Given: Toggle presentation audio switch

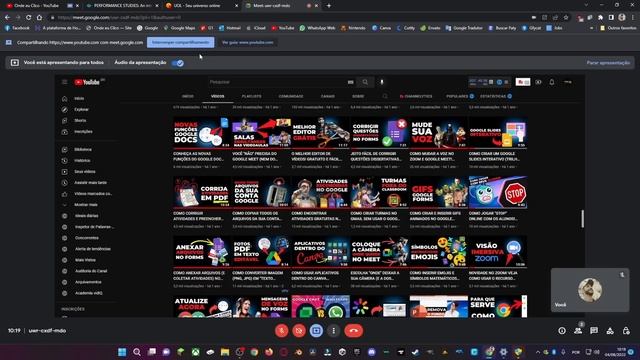Looking at the screenshot, I should point(178,63).
